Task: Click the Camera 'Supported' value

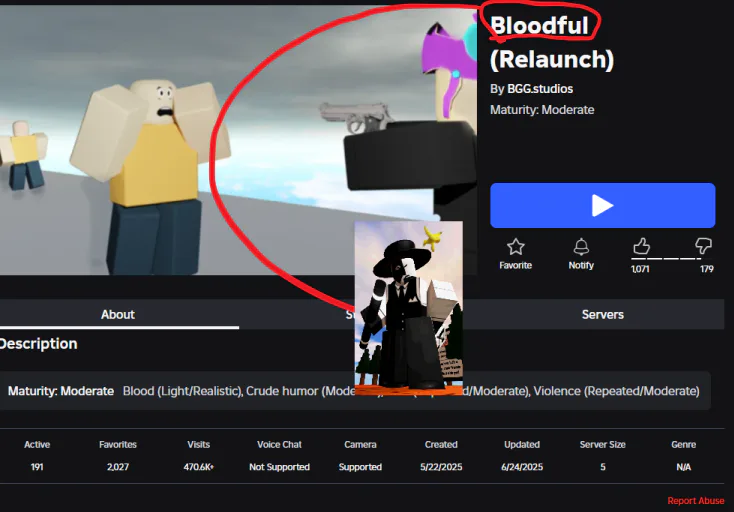Action: pyautogui.click(x=360, y=467)
